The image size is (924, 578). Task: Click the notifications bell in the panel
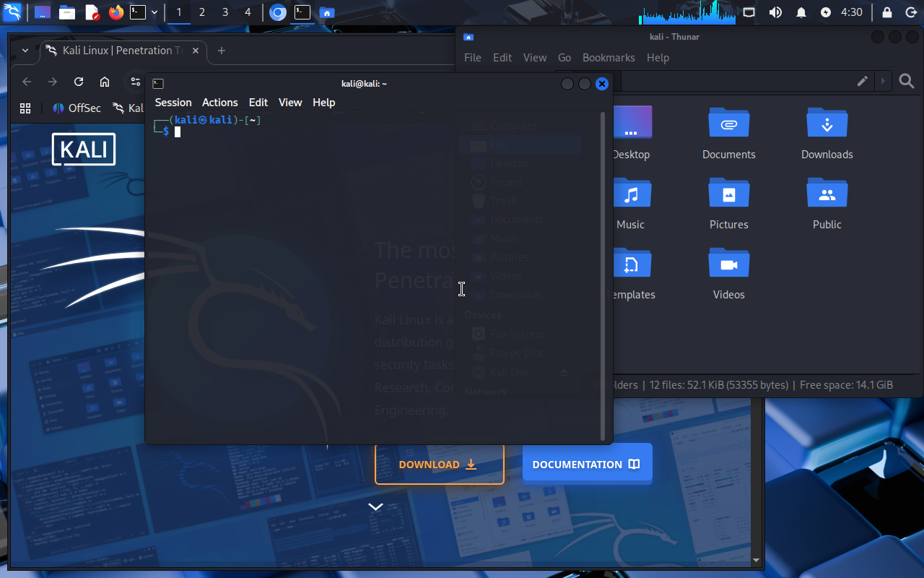tap(801, 12)
